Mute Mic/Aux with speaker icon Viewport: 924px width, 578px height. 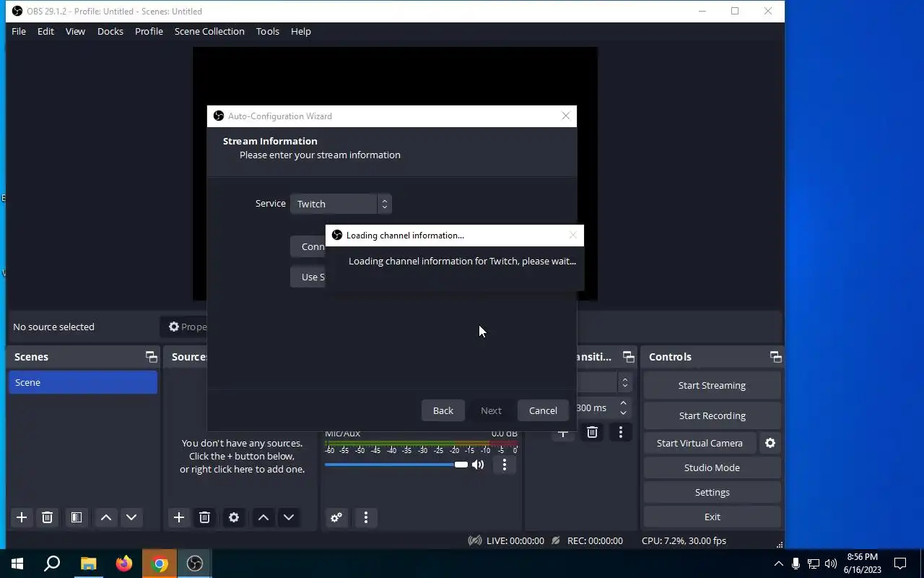(478, 465)
